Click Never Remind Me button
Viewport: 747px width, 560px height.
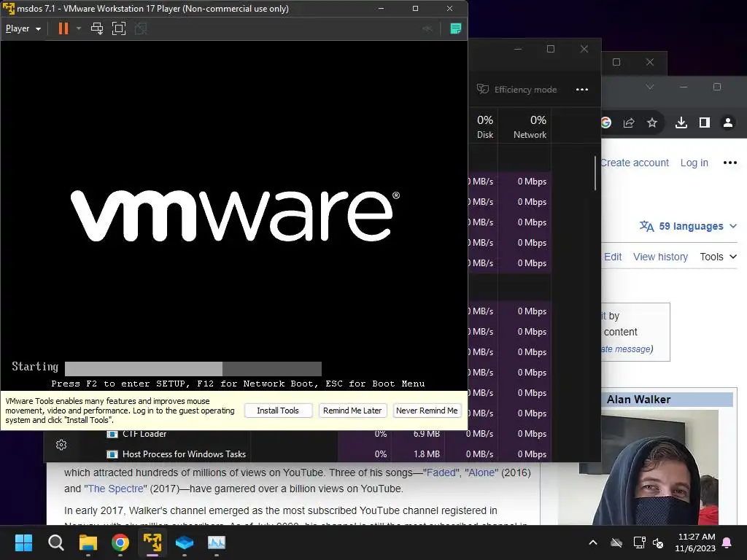pyautogui.click(x=427, y=411)
